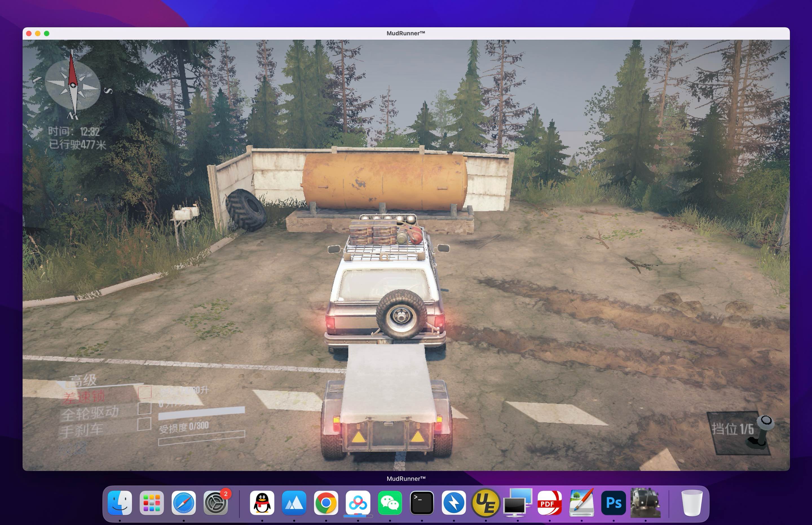Launch Photoshop from the Dock
812x525 pixels.
point(614,503)
